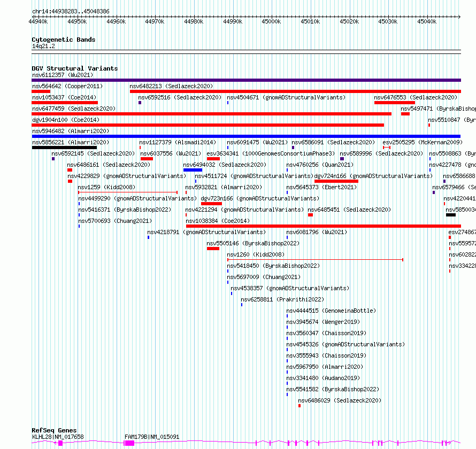Open nsv4218791 (gnomADStructuralVariants) label
476x449 pixels.
point(206,232)
